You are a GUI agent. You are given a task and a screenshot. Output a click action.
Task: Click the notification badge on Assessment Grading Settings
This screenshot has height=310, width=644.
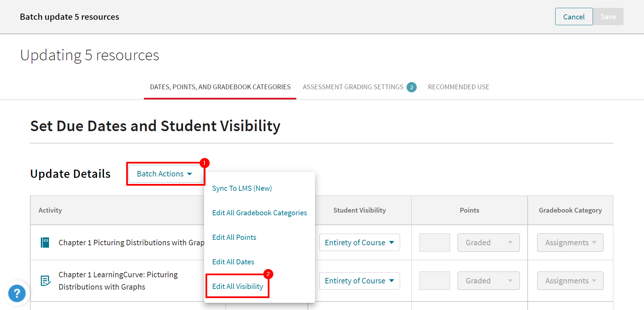[x=412, y=87]
